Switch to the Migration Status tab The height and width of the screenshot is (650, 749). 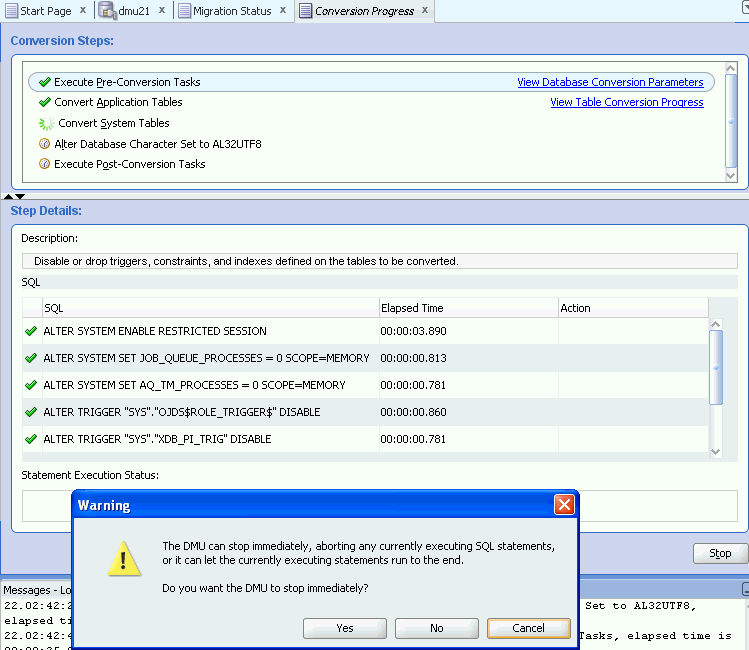231,11
